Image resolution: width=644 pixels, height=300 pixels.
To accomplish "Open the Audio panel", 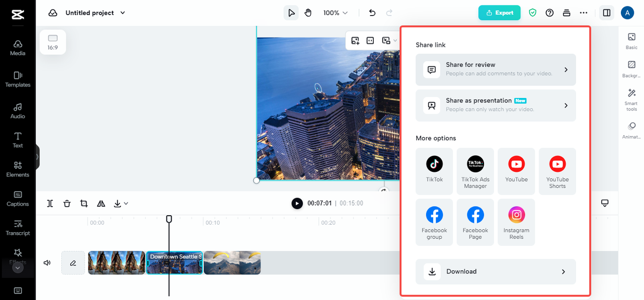I will (x=18, y=111).
